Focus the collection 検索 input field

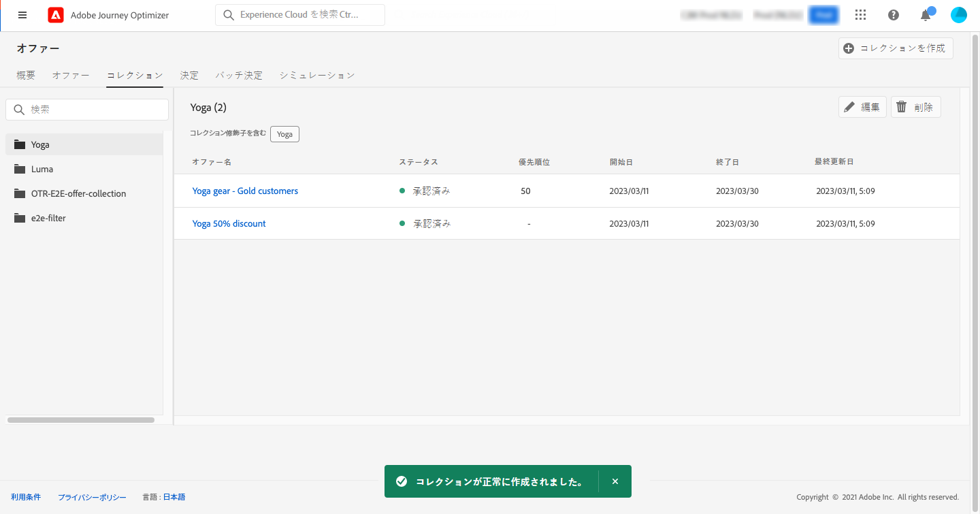[x=87, y=110]
